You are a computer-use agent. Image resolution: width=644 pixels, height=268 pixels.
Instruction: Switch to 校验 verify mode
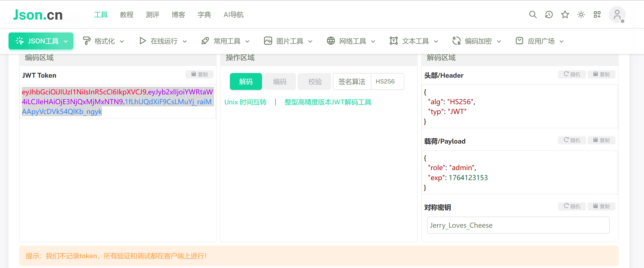click(x=315, y=82)
